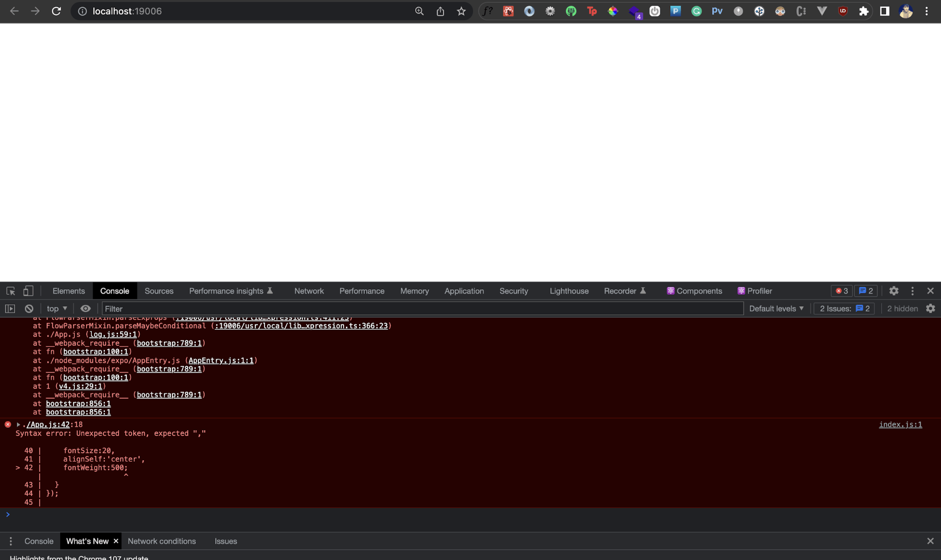Clear the console messages
The width and height of the screenshot is (941, 560).
(29, 308)
